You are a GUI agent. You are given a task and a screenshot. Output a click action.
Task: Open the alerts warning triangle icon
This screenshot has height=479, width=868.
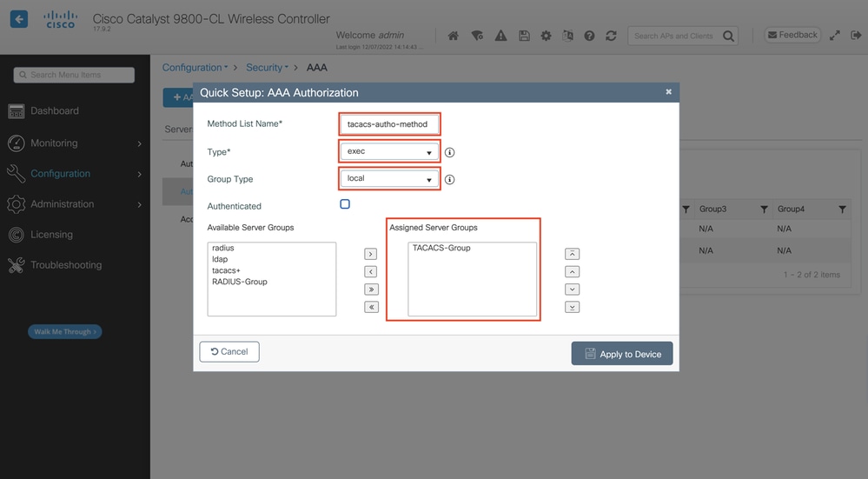coord(501,36)
